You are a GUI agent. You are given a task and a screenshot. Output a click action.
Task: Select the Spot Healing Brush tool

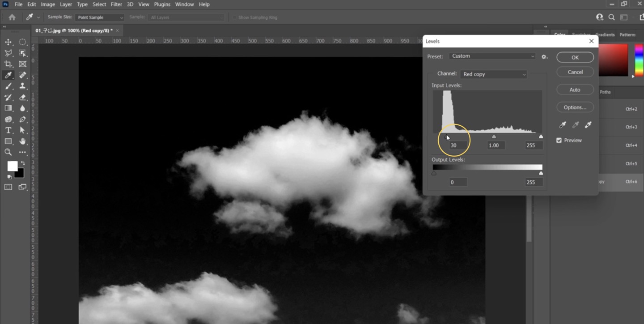[22, 75]
